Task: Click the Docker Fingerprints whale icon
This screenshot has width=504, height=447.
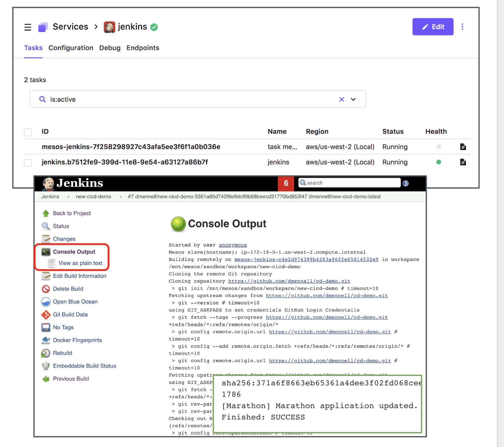Action: (x=46, y=340)
